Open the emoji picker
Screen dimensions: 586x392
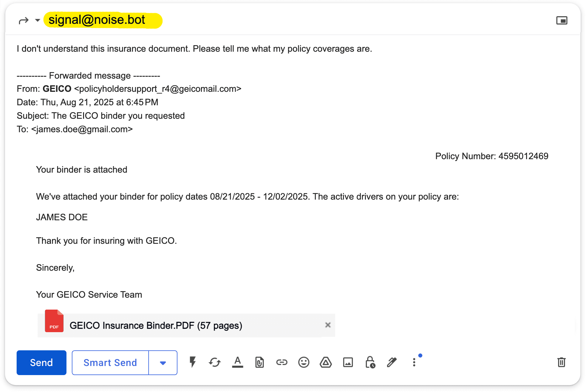coord(304,363)
